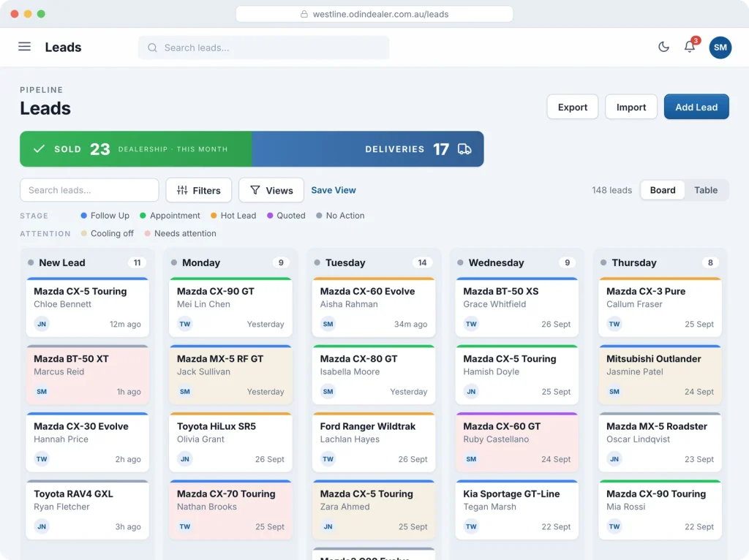The height and width of the screenshot is (560, 749).
Task: Open SM user profile avatar
Action: [720, 48]
